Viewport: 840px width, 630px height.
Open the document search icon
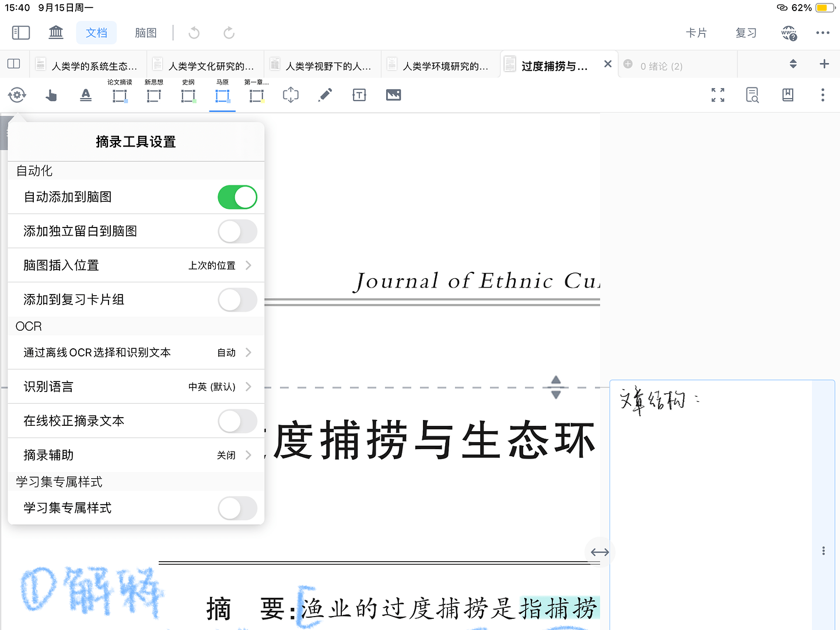(x=752, y=95)
